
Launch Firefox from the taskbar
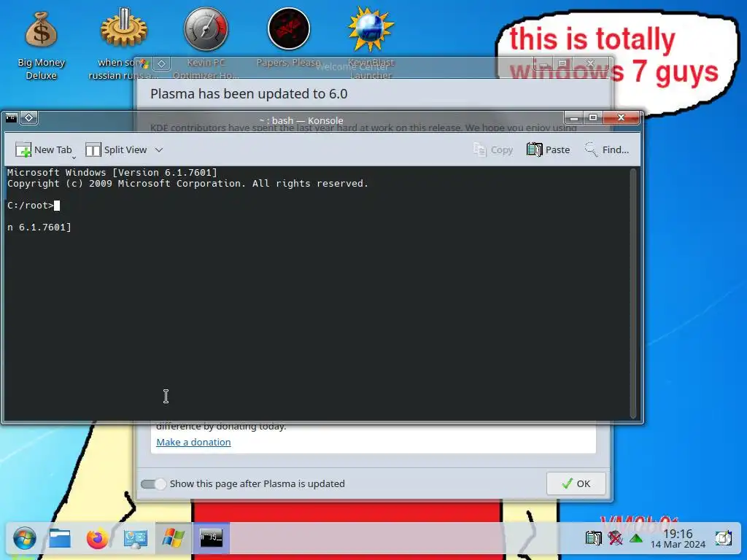[98, 539]
